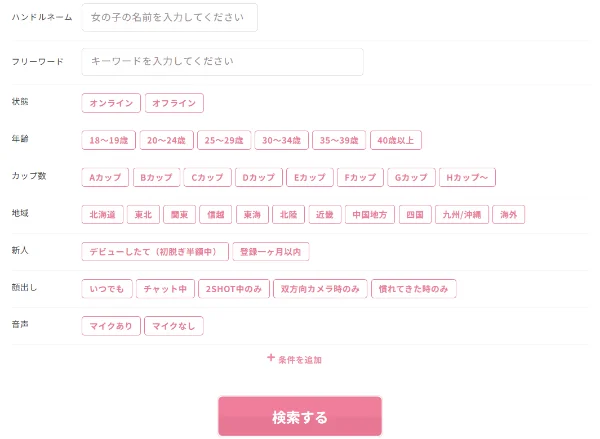Pick the 関東 region filter

coord(181,214)
